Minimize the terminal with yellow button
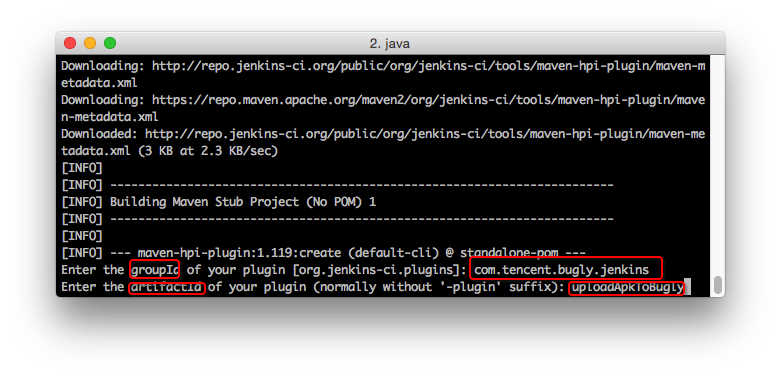Viewport: 781px width, 377px height. [90, 43]
